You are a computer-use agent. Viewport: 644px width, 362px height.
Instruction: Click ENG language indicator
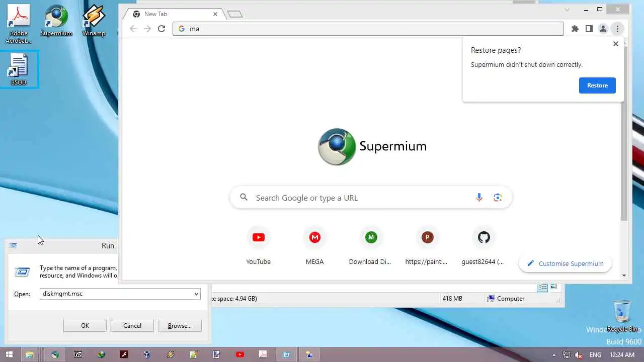(x=595, y=355)
